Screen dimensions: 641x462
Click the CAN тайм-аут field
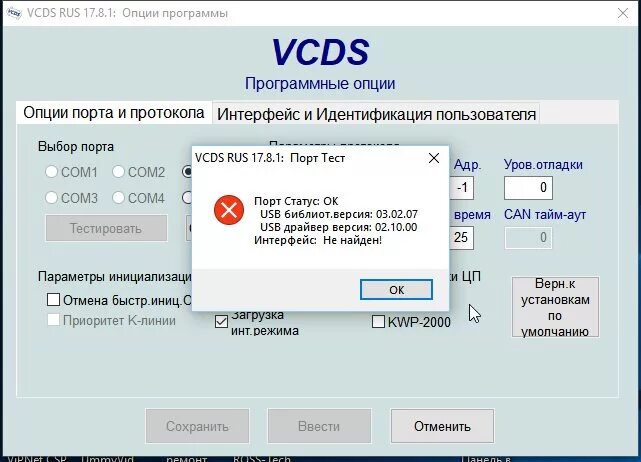(528, 238)
